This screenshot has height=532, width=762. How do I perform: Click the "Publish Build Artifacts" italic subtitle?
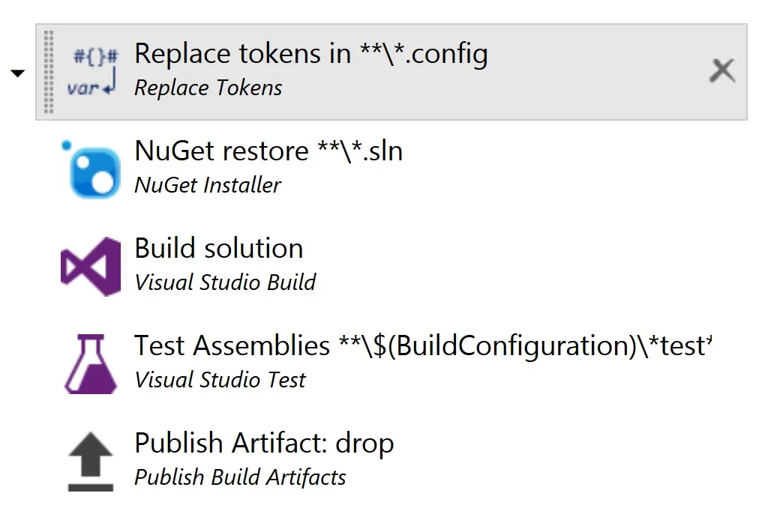(240, 477)
